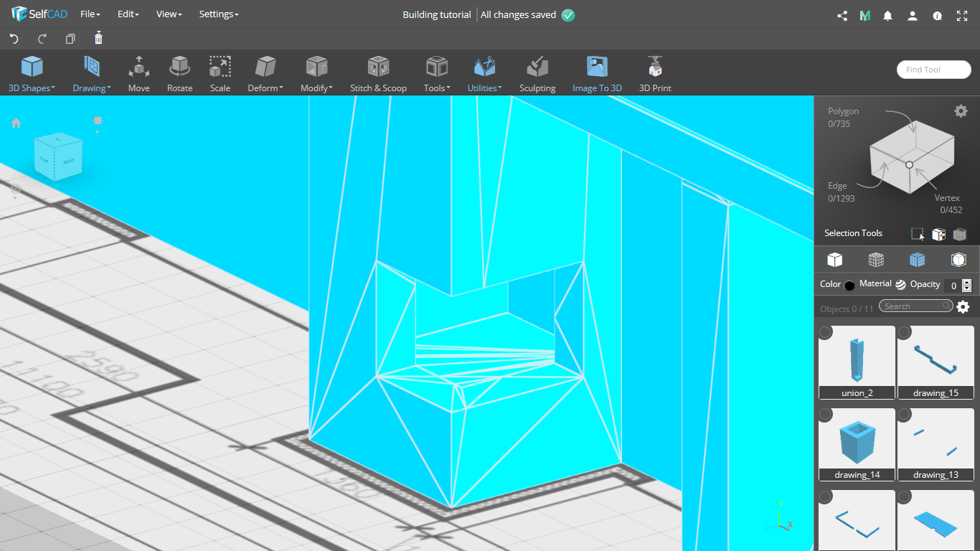This screenshot has height=551, width=980.
Task: Select the Scale tool
Action: click(x=220, y=75)
